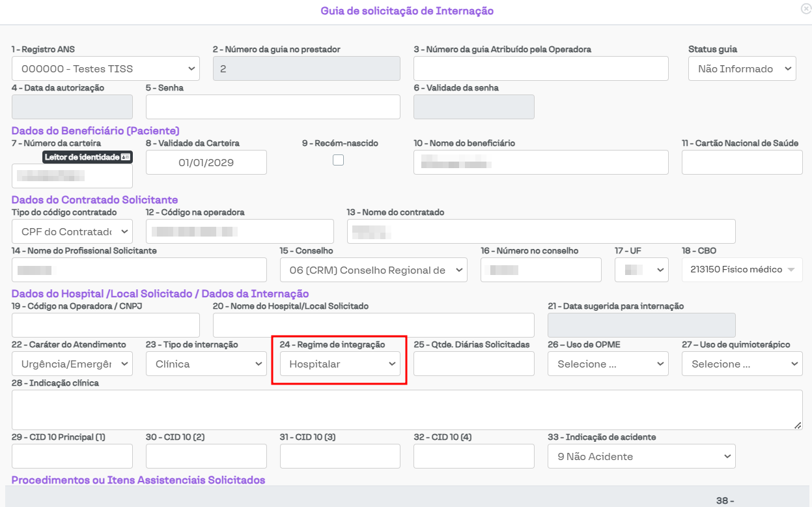
Task: Expand the CBO Físico médico selector
Action: click(x=742, y=270)
